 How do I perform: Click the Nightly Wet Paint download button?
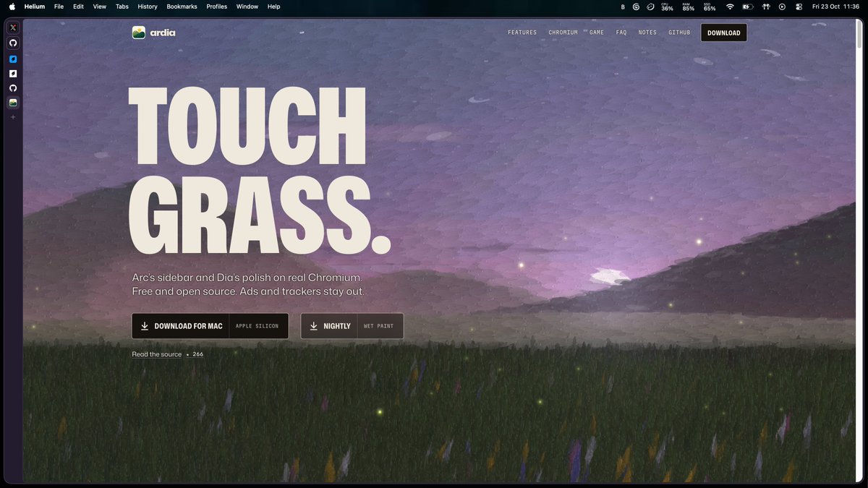point(352,326)
